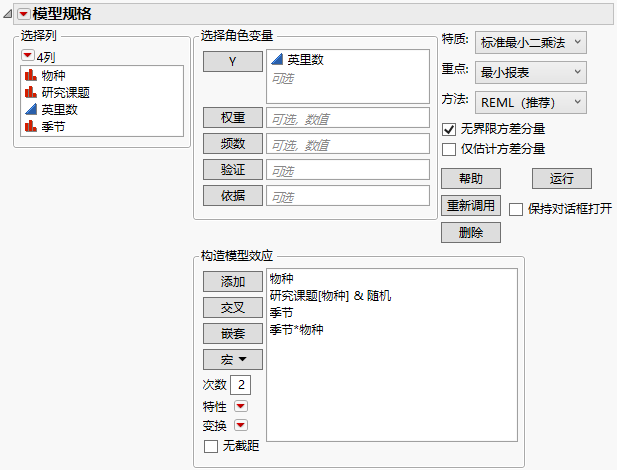Click the 帮助 button
Viewport: 617px width, 470px height.
[x=471, y=179]
